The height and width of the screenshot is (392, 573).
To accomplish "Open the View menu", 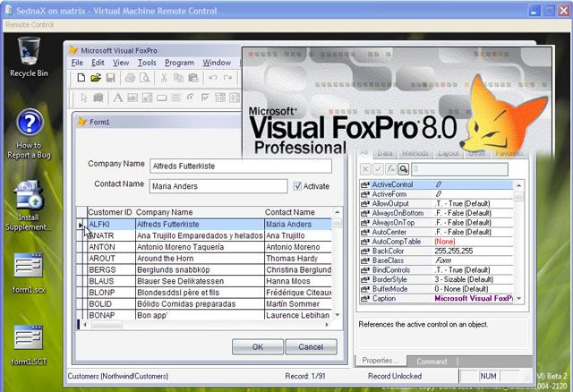I will [x=121, y=63].
